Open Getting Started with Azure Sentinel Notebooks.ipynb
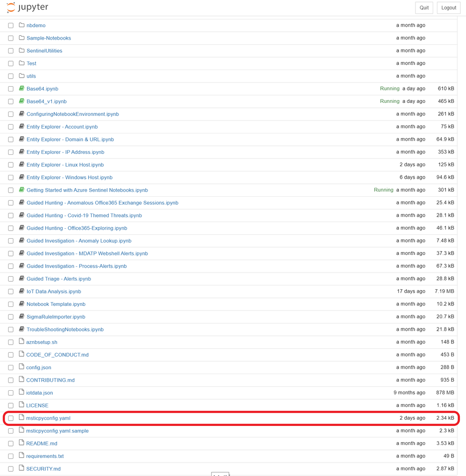466x476 pixels. (87, 190)
